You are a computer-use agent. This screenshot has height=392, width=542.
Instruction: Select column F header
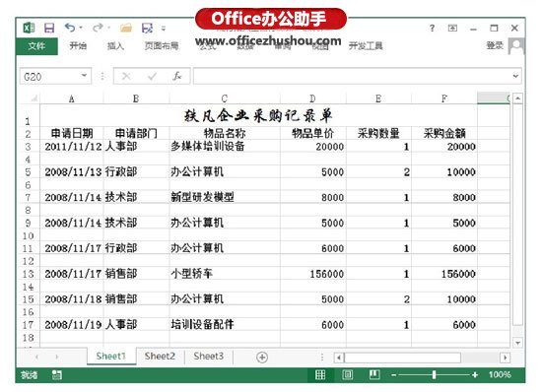[x=444, y=98]
